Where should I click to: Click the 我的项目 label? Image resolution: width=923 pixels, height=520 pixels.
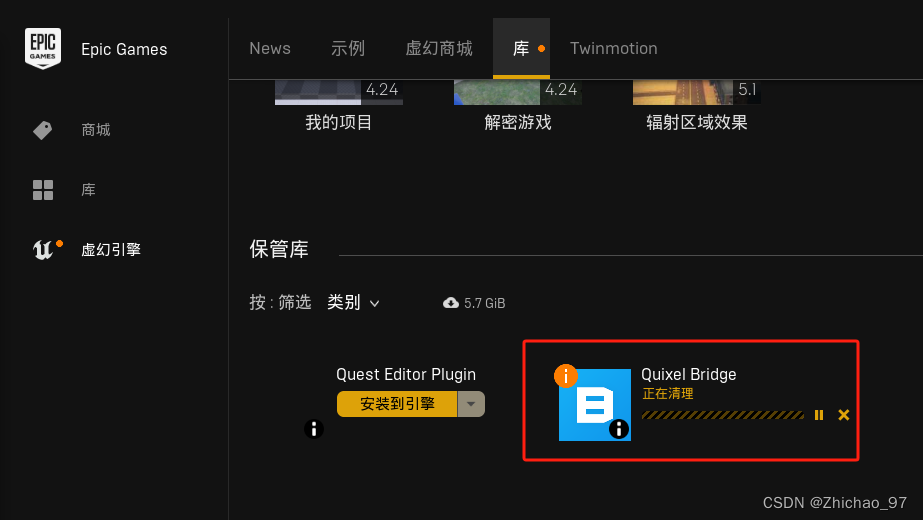click(x=338, y=122)
